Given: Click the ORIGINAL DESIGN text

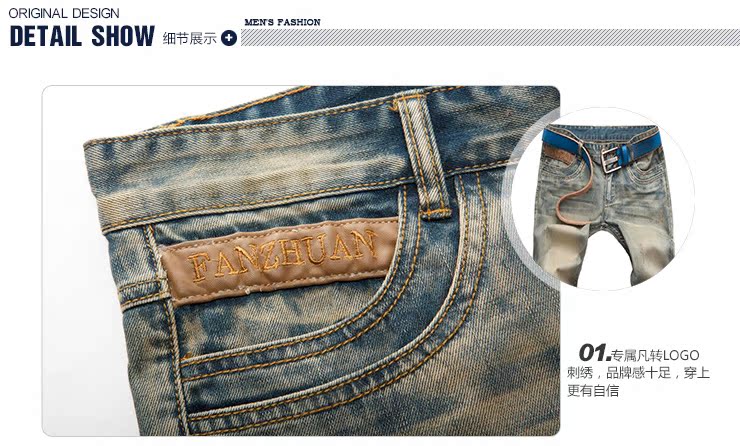Looking at the screenshot, I should [64, 13].
